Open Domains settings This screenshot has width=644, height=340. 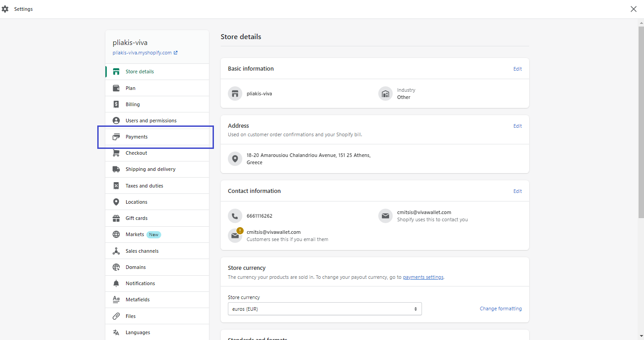[157, 267]
